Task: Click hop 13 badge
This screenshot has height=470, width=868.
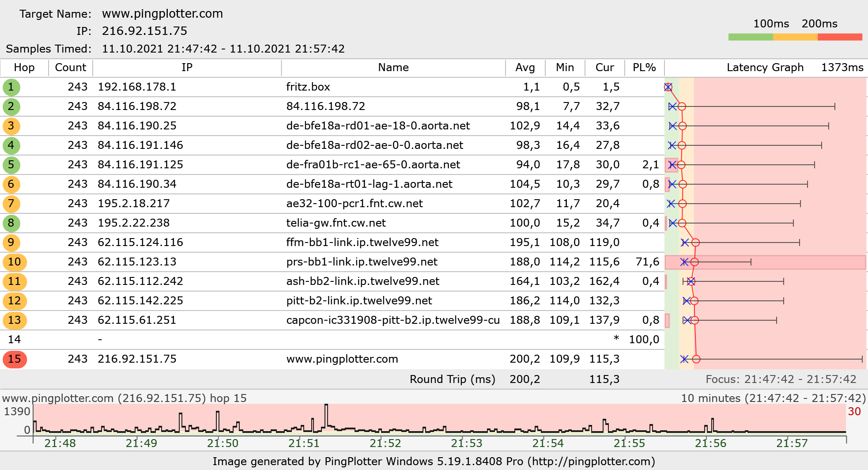Action: click(x=15, y=320)
